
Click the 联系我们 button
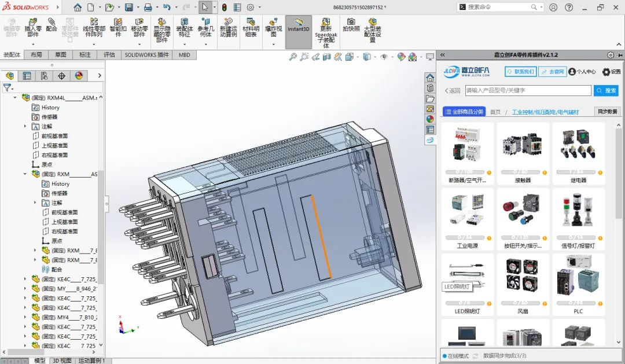click(521, 72)
